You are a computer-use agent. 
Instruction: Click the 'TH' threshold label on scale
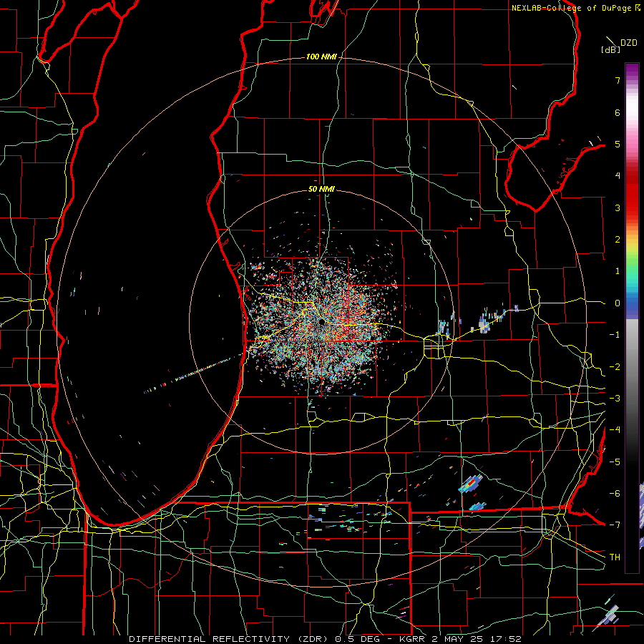[615, 557]
